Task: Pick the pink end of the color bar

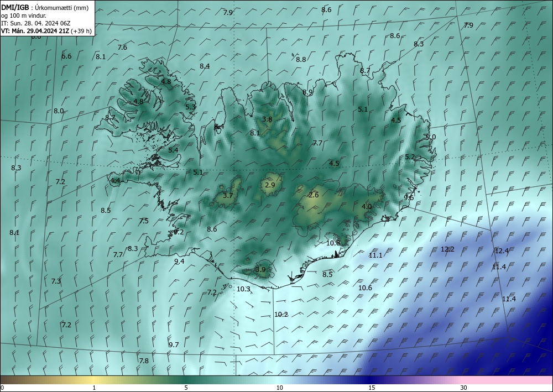Action: click(x=508, y=380)
